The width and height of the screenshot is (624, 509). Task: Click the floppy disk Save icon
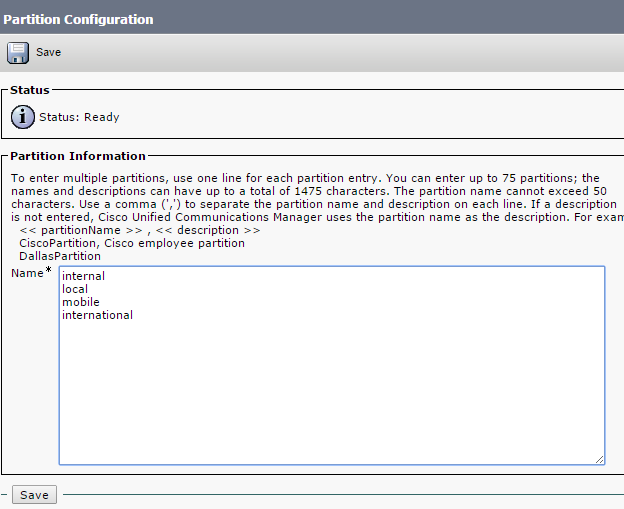point(18,52)
